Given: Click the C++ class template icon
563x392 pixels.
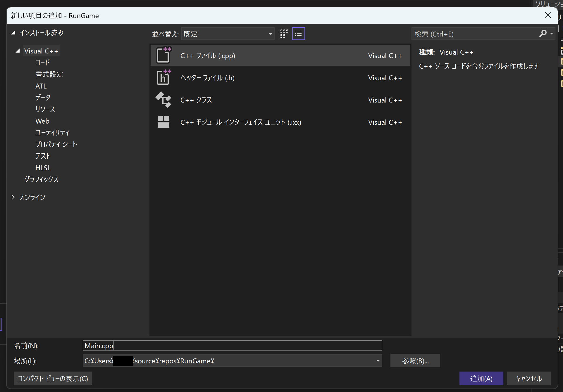Looking at the screenshot, I should pyautogui.click(x=163, y=100).
